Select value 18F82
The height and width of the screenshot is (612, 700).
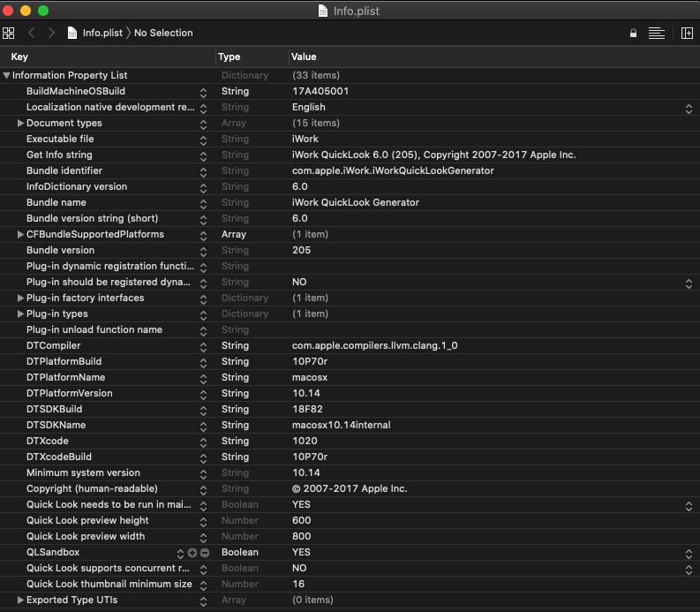tap(307, 409)
